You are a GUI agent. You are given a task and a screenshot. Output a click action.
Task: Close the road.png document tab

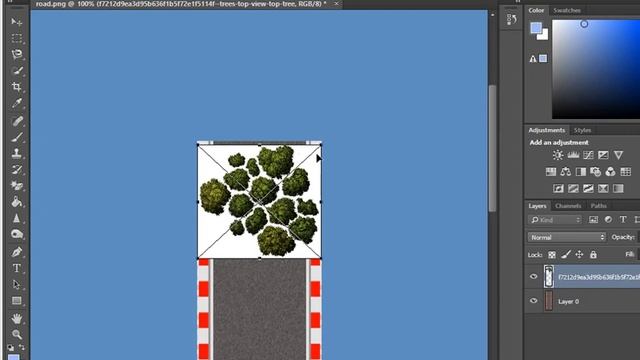pyautogui.click(x=336, y=4)
